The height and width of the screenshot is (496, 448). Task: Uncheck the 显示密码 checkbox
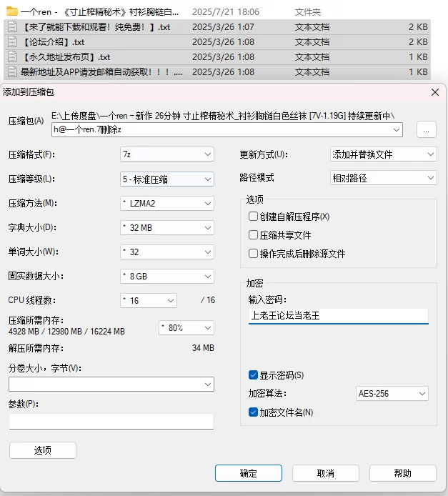point(253,375)
